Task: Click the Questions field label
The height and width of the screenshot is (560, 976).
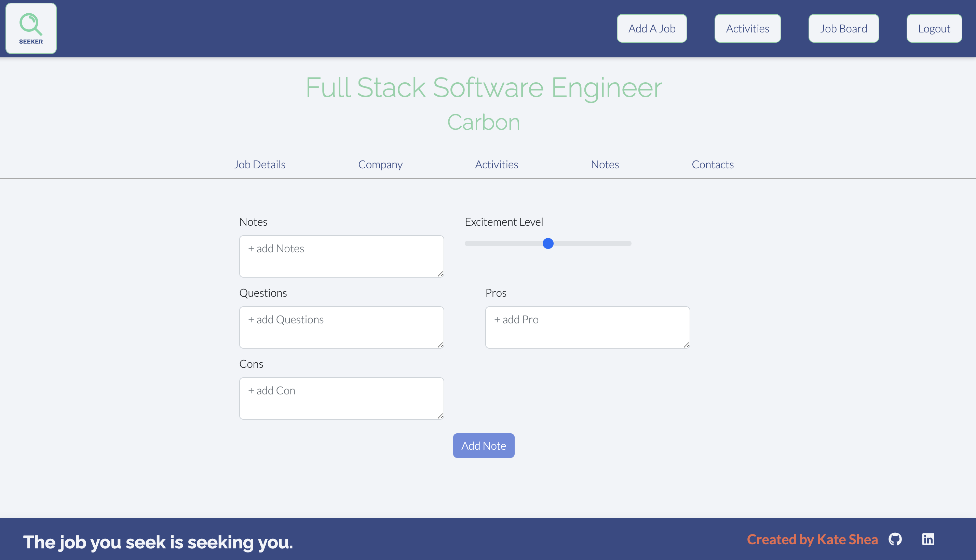Action: [x=263, y=293]
